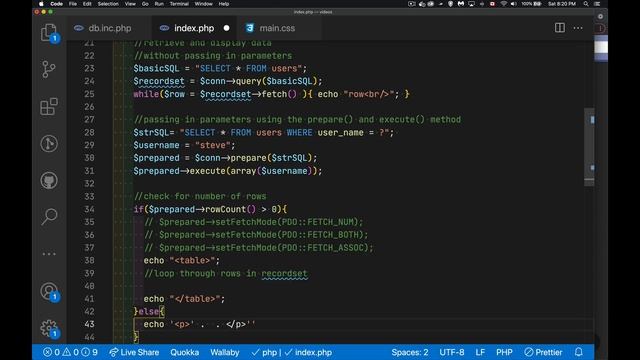Split the editor to the right
The width and height of the screenshot is (640, 360).
pos(560,28)
